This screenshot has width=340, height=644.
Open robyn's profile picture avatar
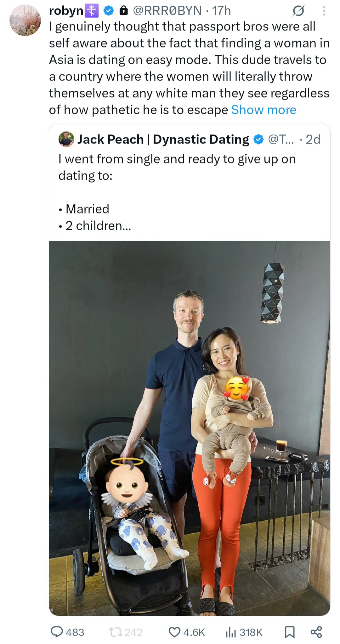(25, 20)
